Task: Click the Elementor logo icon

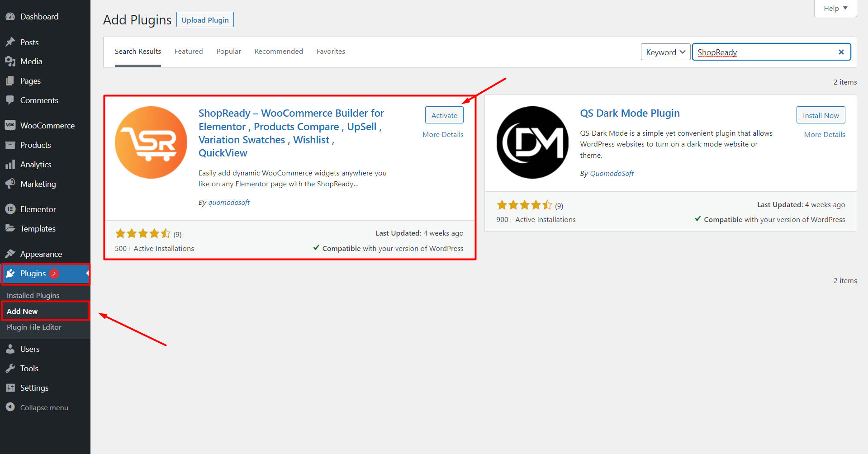Action: coord(10,209)
